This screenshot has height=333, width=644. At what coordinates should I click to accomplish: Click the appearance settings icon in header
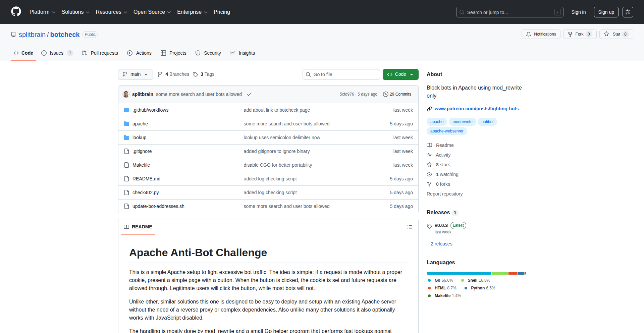(628, 12)
